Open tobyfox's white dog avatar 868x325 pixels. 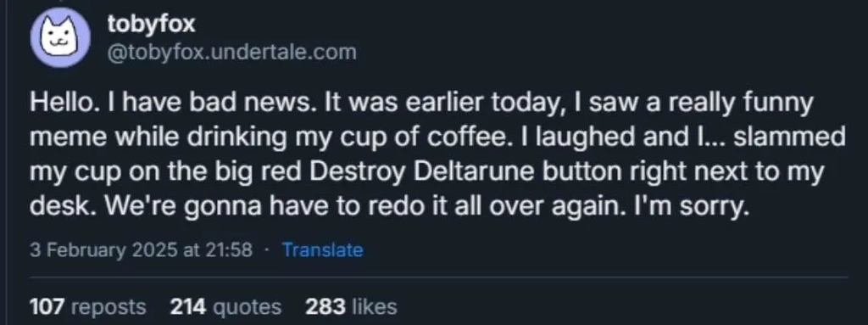coord(60,37)
